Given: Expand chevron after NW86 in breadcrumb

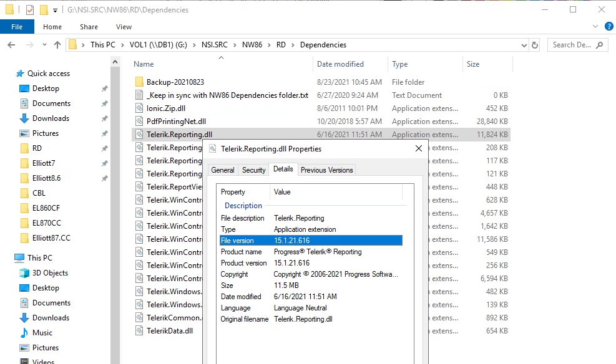Looking at the screenshot, I should (270, 45).
